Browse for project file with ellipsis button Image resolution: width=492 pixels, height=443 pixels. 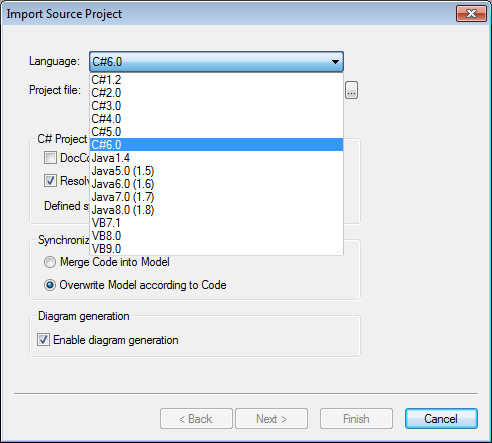coord(351,90)
